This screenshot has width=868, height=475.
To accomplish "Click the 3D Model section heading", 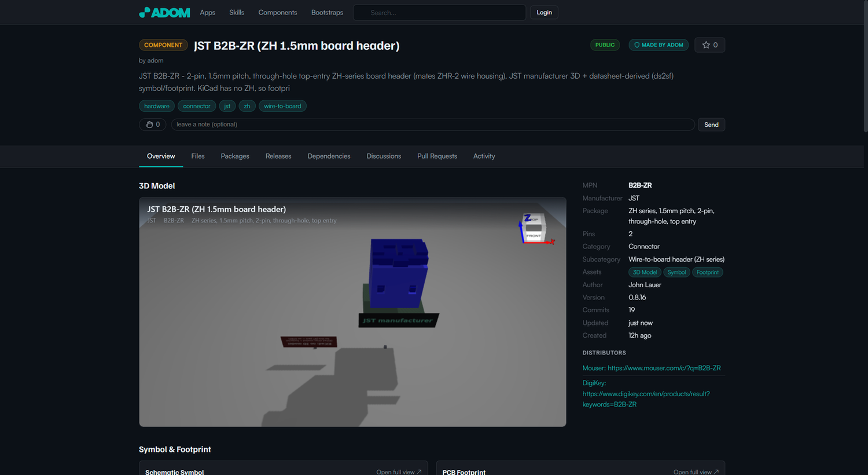I will point(157,186).
